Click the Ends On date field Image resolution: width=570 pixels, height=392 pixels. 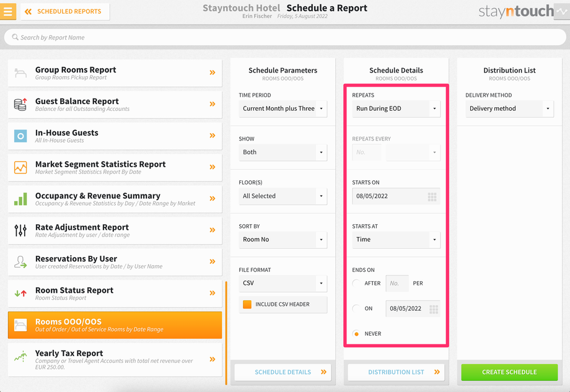[x=413, y=308]
